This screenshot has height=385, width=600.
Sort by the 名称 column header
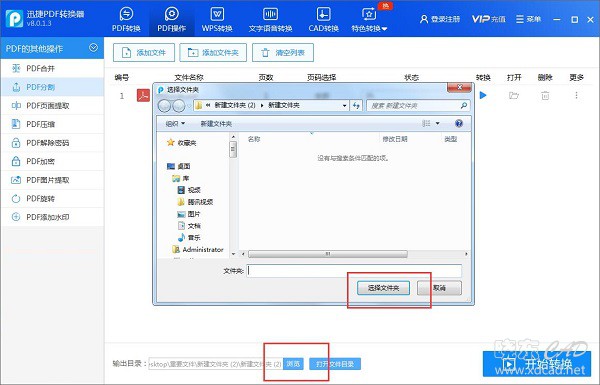(x=254, y=139)
